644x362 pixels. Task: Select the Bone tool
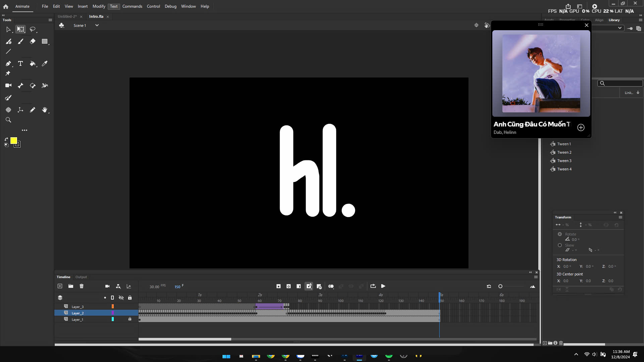tap(20, 86)
